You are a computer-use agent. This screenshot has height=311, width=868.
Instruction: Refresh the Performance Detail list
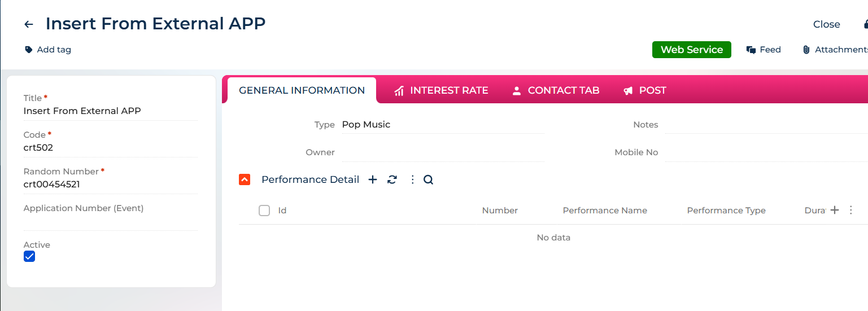[392, 179]
